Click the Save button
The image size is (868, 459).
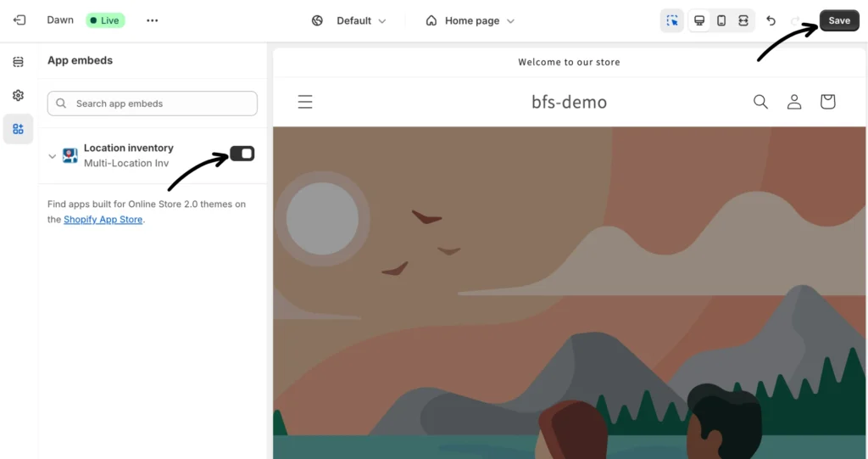pyautogui.click(x=838, y=21)
